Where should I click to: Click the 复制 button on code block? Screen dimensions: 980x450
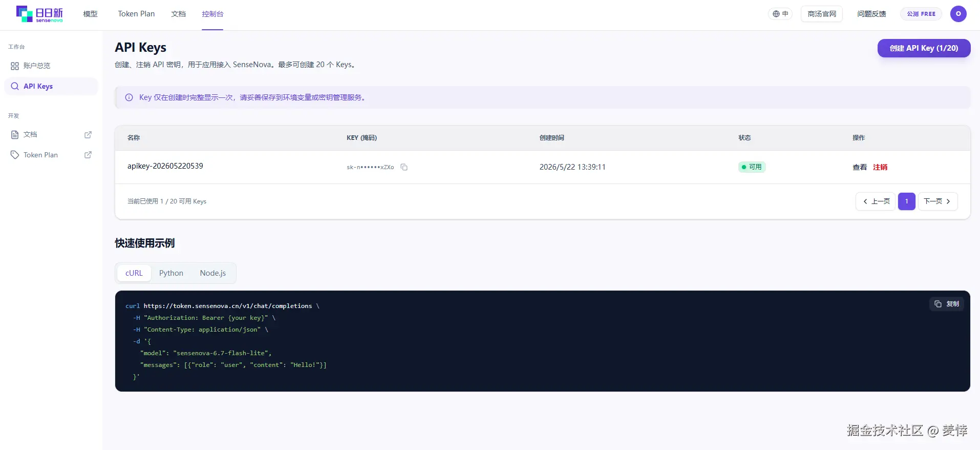coord(947,304)
